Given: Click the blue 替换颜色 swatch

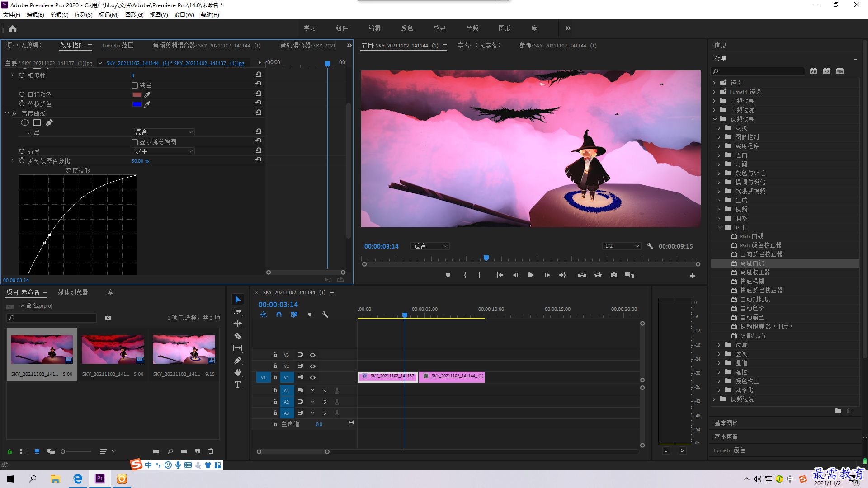Looking at the screenshot, I should click(137, 104).
